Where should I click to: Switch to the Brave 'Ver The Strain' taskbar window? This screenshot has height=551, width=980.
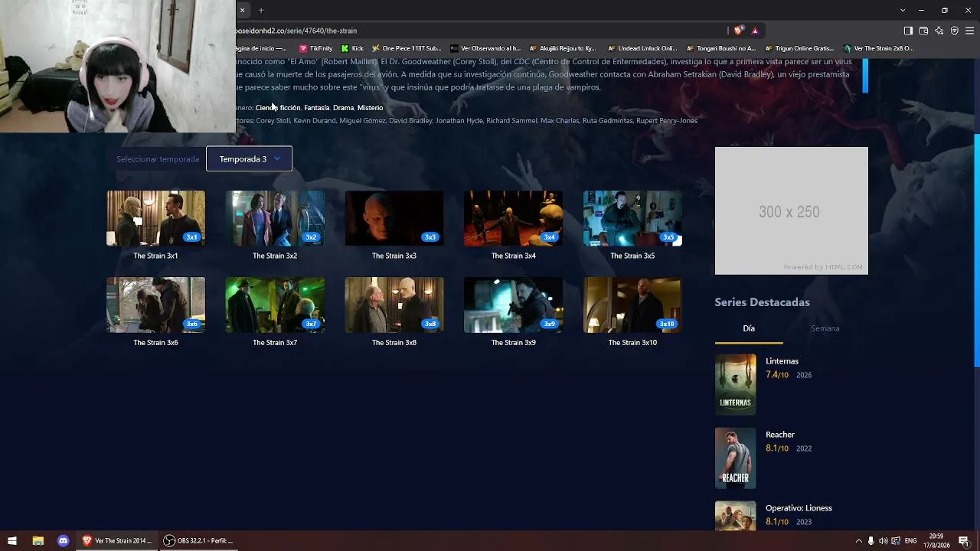pos(117,540)
